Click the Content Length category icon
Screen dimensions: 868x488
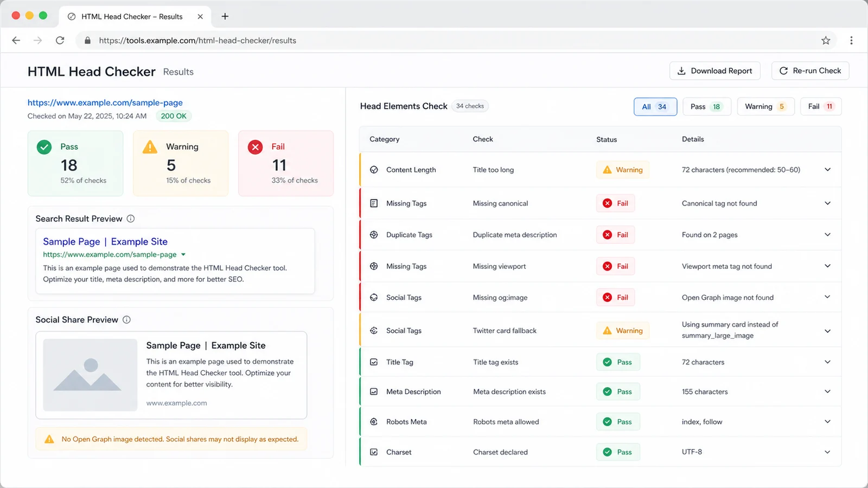point(374,170)
